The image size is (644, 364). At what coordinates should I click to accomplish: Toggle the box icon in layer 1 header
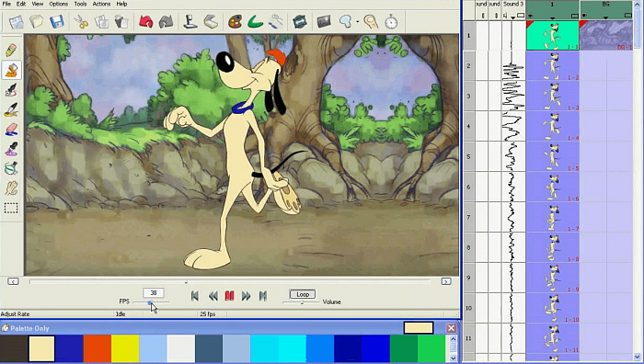[575, 16]
